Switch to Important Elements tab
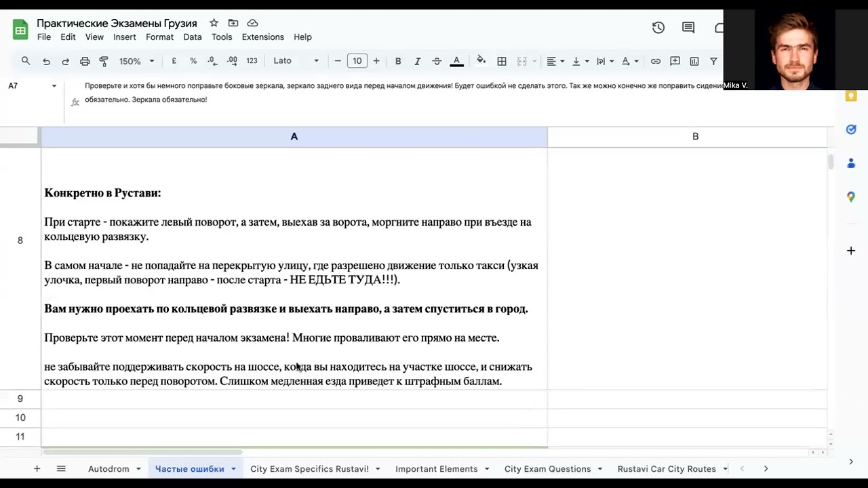The image size is (868, 488). tap(437, 469)
